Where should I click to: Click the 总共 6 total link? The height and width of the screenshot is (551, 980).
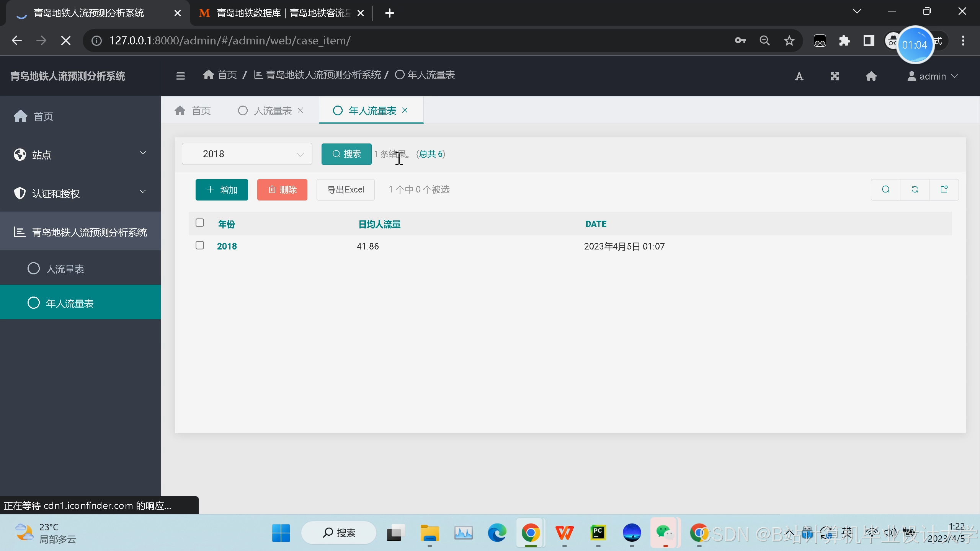point(431,154)
